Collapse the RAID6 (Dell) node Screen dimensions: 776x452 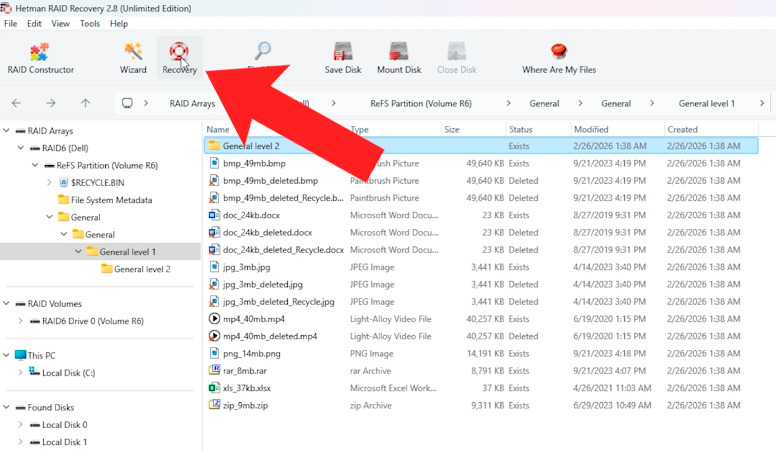(21, 148)
